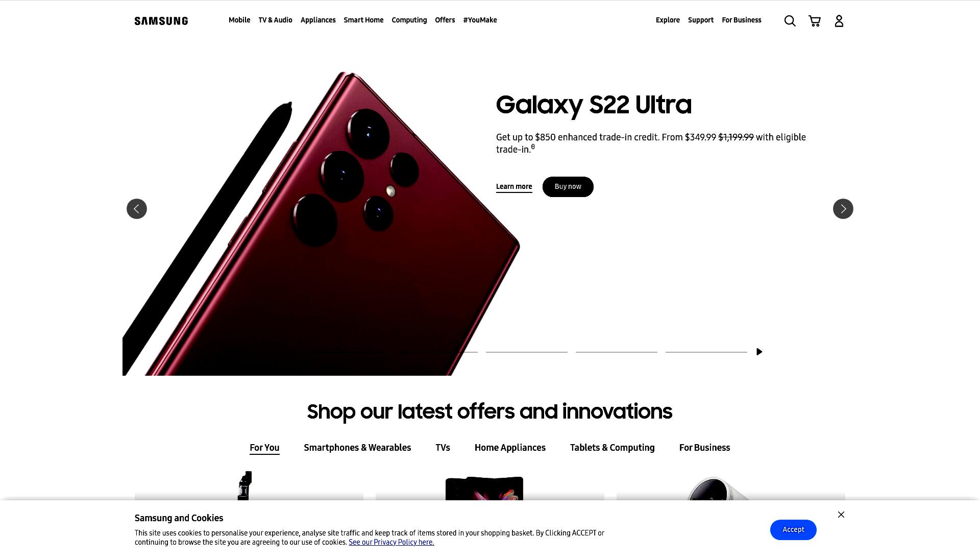Advance to next carousel slide arrow
Screen dimensions: 980x560
(843, 209)
